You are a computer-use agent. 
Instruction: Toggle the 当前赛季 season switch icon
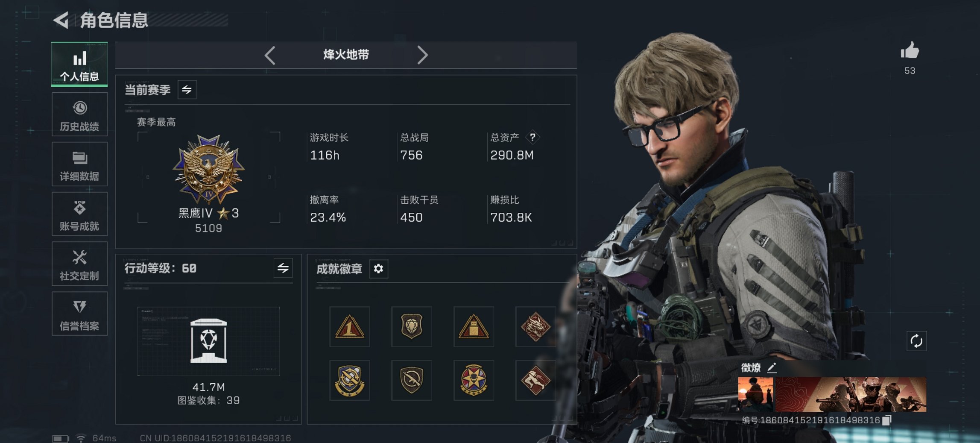click(x=187, y=90)
